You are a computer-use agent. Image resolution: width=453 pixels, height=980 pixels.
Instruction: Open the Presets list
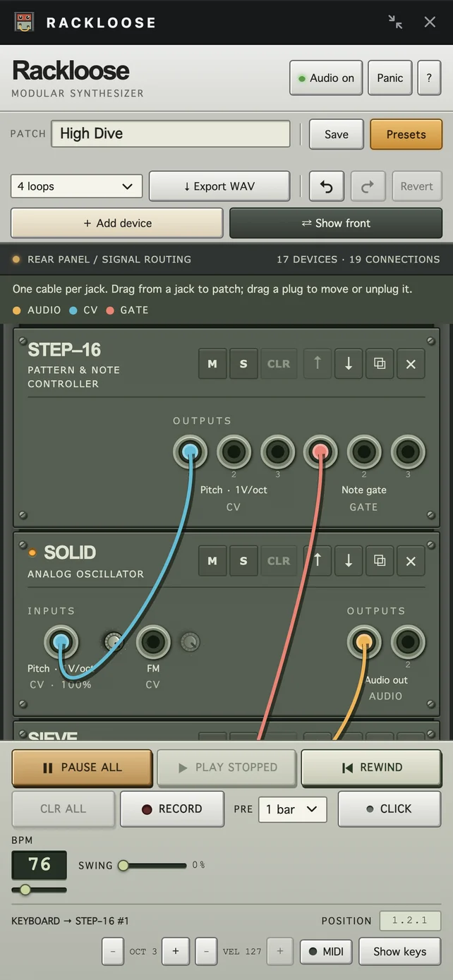pos(406,134)
